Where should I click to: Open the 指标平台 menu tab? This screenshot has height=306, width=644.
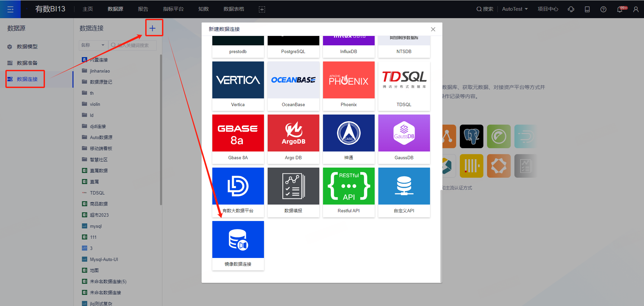coord(173,9)
